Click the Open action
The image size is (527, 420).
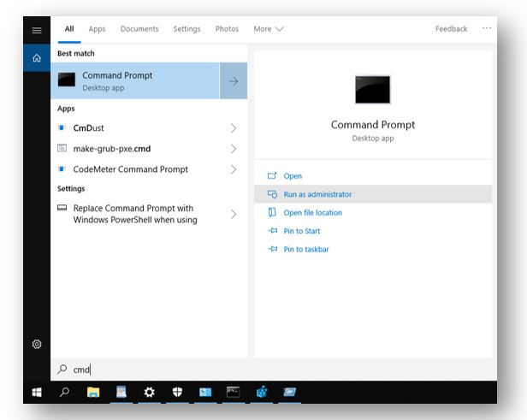[373, 175]
